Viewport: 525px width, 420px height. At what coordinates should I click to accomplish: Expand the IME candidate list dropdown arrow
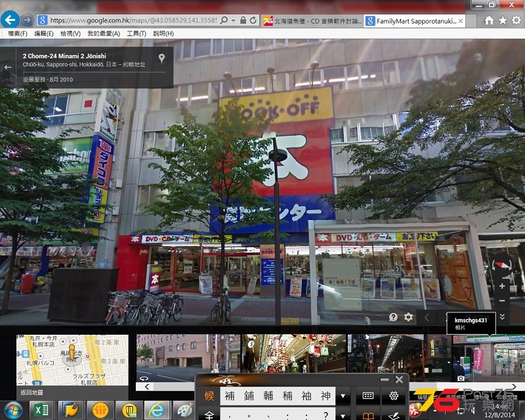click(343, 396)
